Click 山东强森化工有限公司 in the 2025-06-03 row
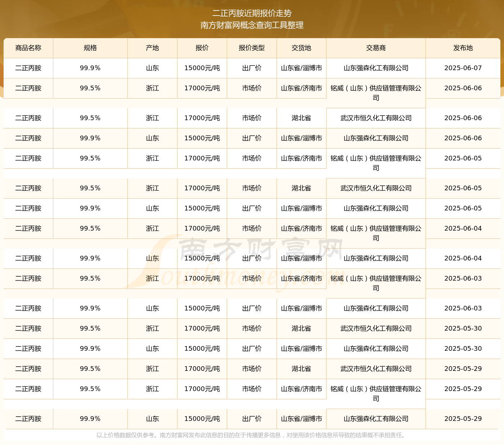 pos(376,308)
